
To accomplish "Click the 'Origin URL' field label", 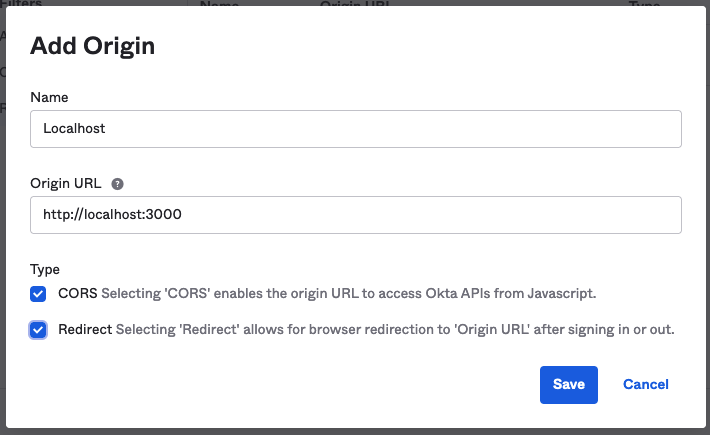I will [68, 184].
